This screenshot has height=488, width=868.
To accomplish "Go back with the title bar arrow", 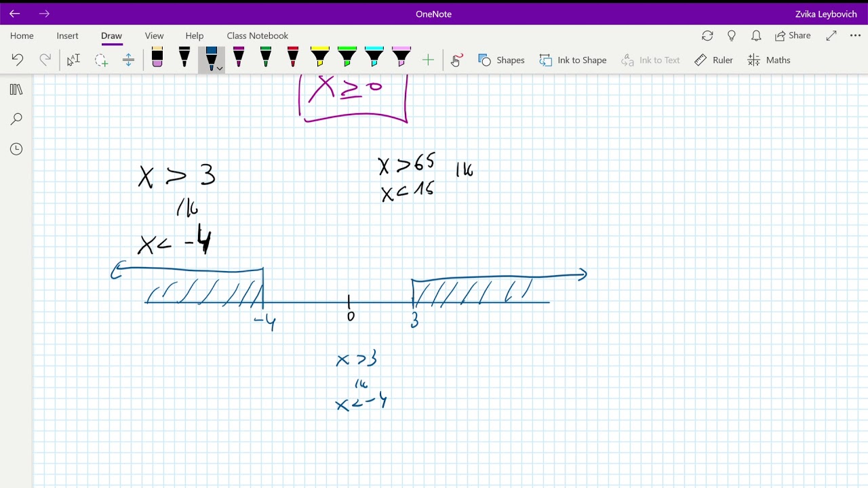I will 15,14.
